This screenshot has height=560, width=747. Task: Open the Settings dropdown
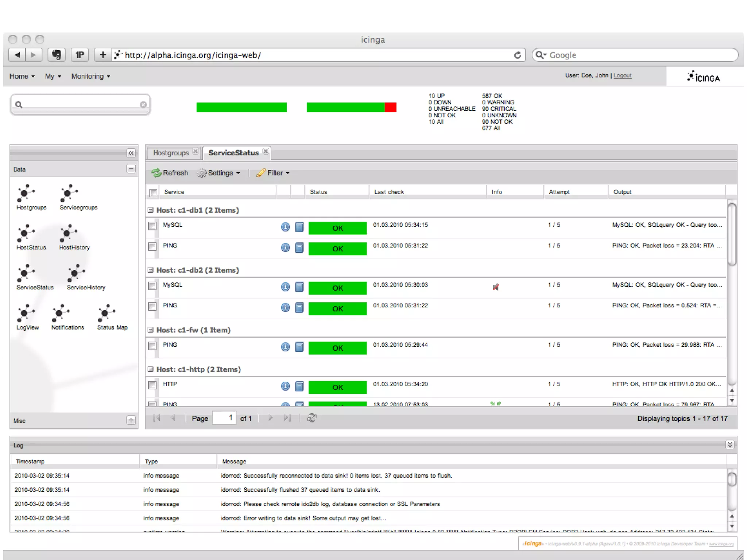point(219,173)
